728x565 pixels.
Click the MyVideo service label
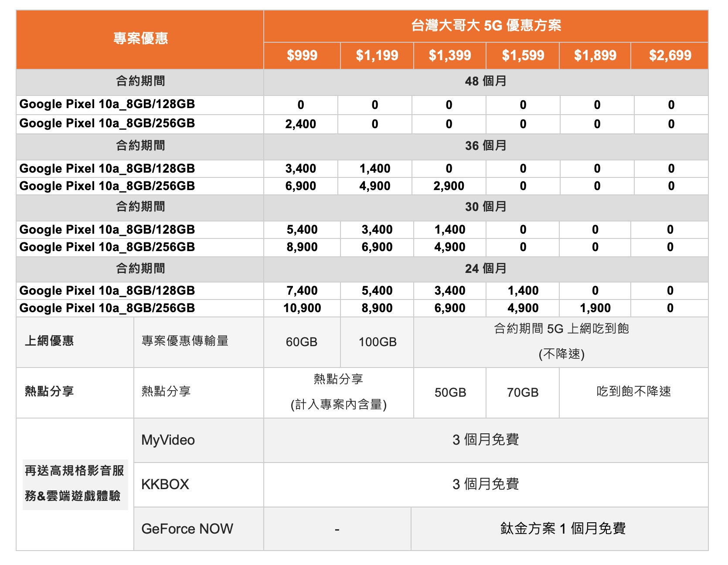168,440
